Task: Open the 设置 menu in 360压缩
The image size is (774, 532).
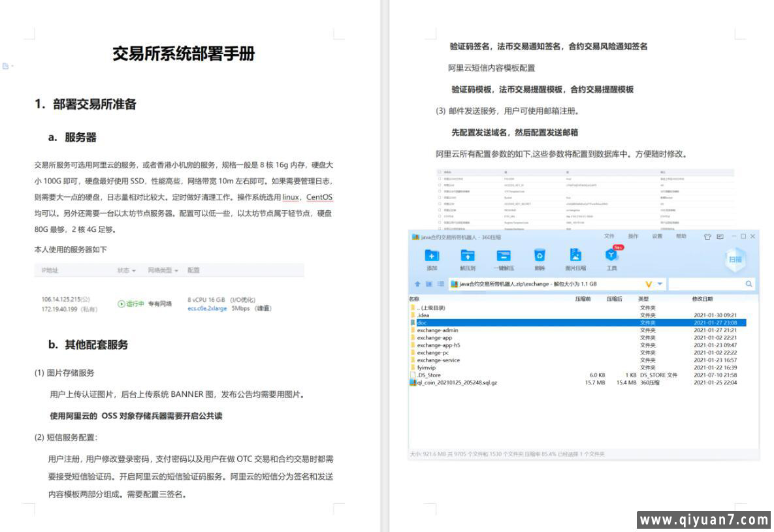Action: pyautogui.click(x=657, y=236)
